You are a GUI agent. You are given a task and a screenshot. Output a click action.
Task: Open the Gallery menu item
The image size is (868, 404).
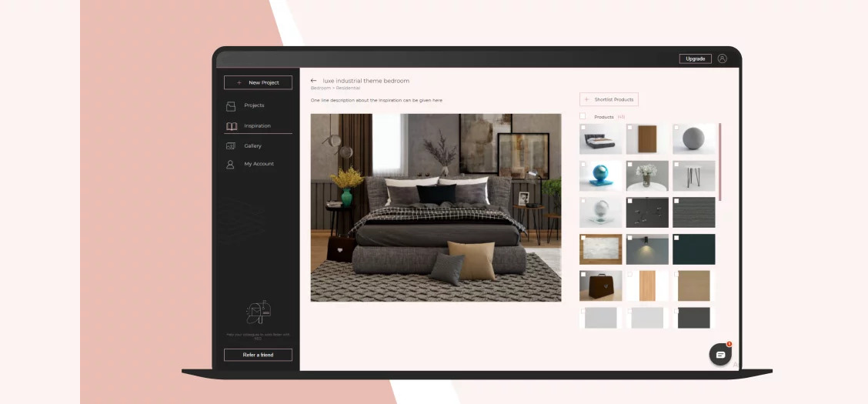(x=253, y=146)
